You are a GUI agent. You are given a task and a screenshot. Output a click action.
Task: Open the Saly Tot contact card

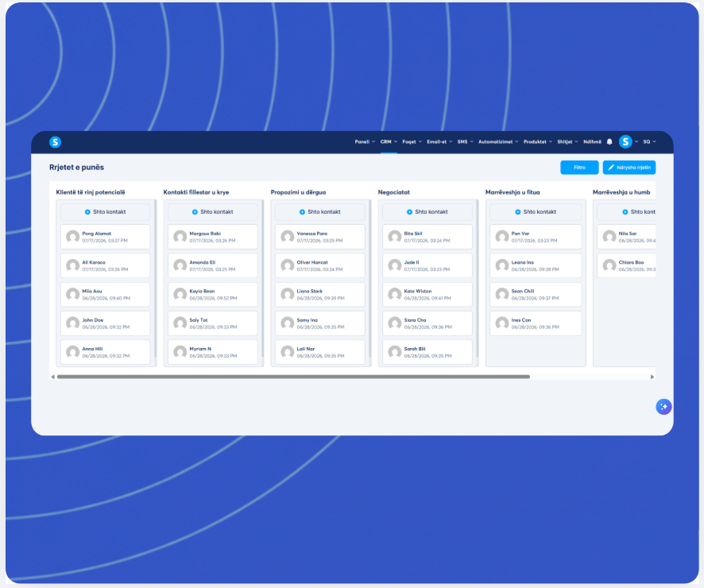point(213,323)
